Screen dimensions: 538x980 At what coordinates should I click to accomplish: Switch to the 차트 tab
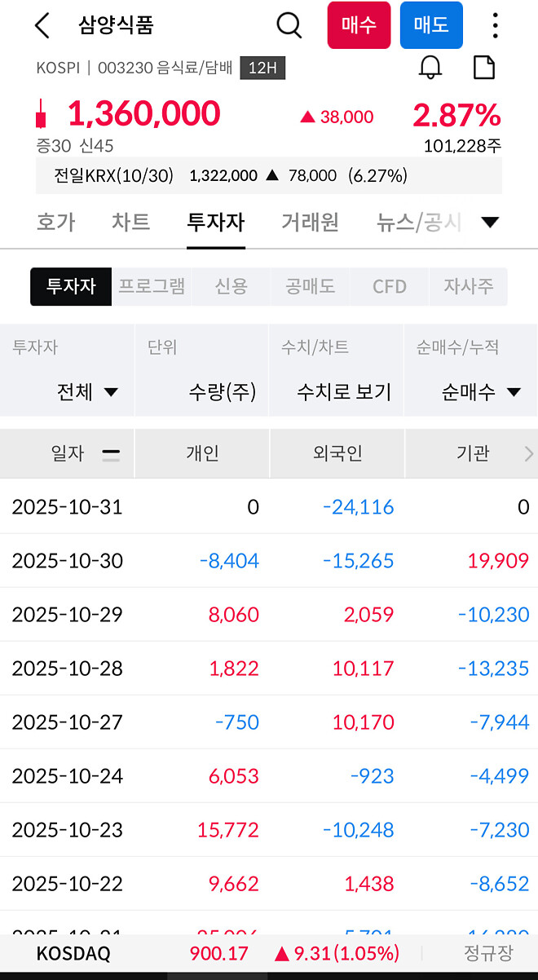(130, 221)
